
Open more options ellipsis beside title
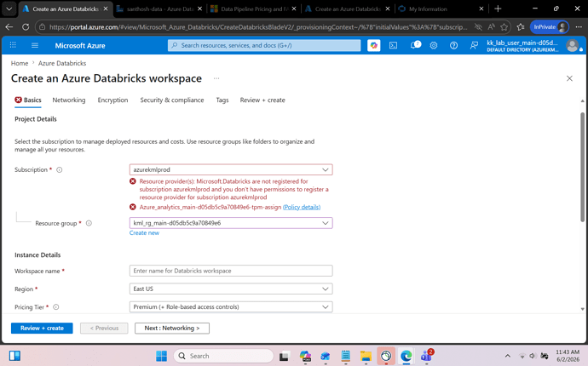point(216,78)
